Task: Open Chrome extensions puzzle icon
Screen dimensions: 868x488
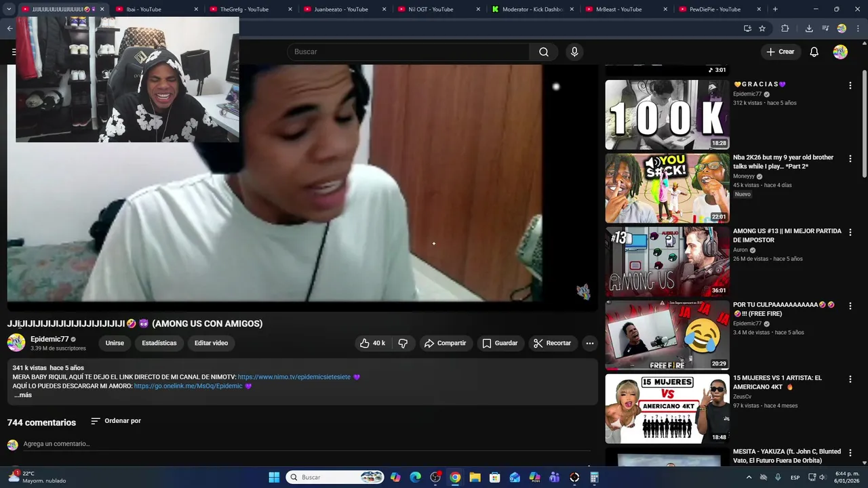Action: click(785, 28)
